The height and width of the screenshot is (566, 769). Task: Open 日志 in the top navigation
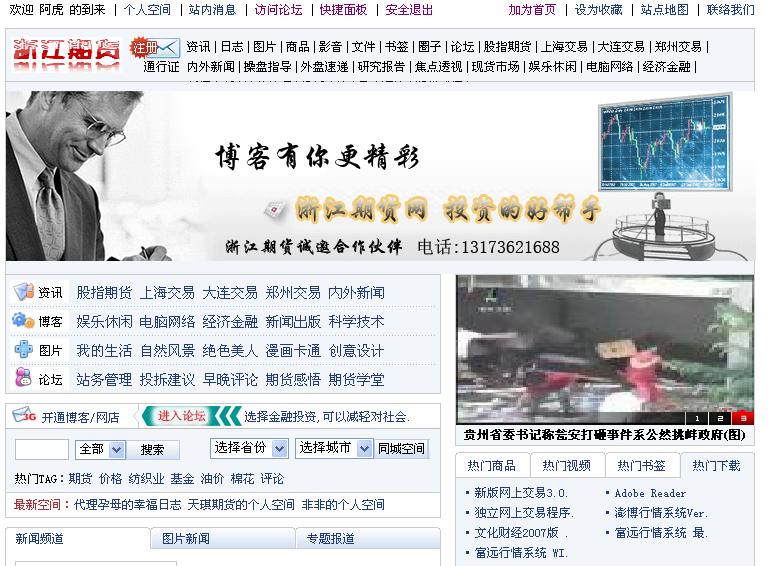(232, 47)
